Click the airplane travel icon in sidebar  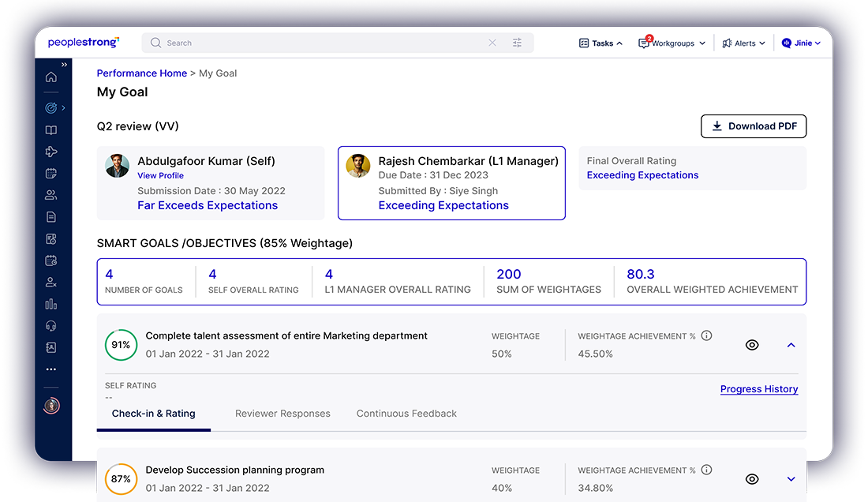pos(51,152)
